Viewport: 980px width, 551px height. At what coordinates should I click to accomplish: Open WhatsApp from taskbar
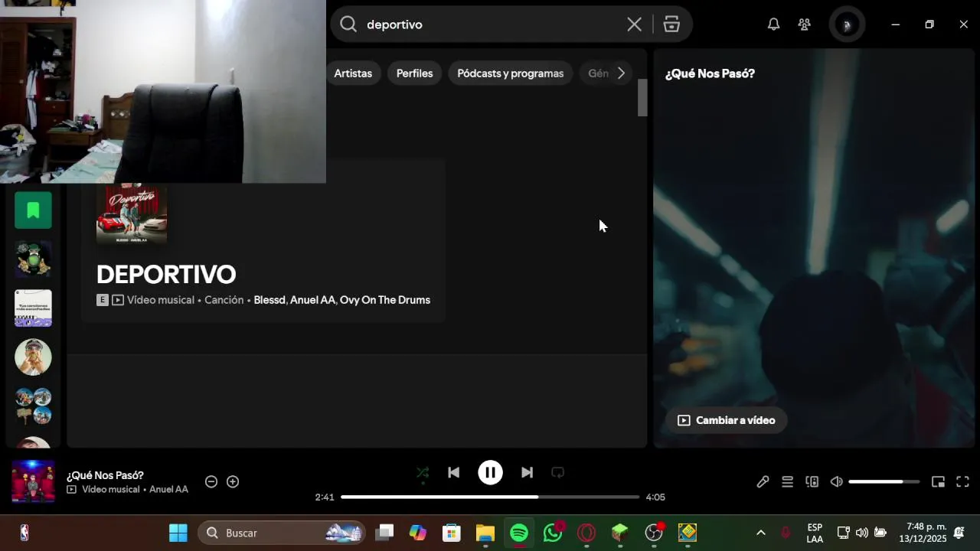(553, 533)
